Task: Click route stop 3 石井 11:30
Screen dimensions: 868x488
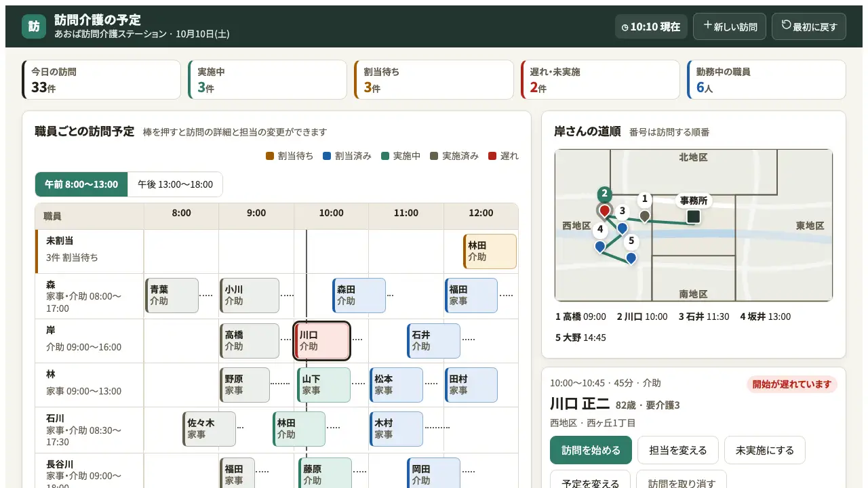Action: pyautogui.click(x=704, y=317)
